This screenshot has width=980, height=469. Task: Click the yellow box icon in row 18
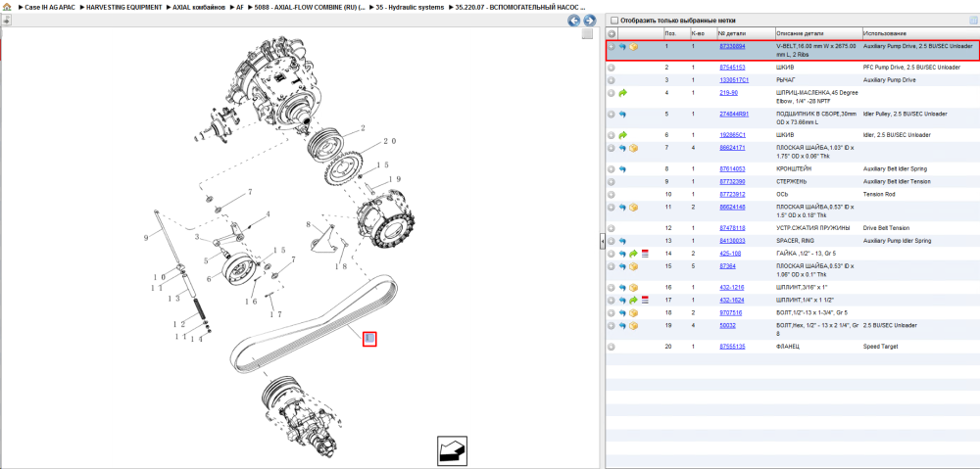coord(634,313)
